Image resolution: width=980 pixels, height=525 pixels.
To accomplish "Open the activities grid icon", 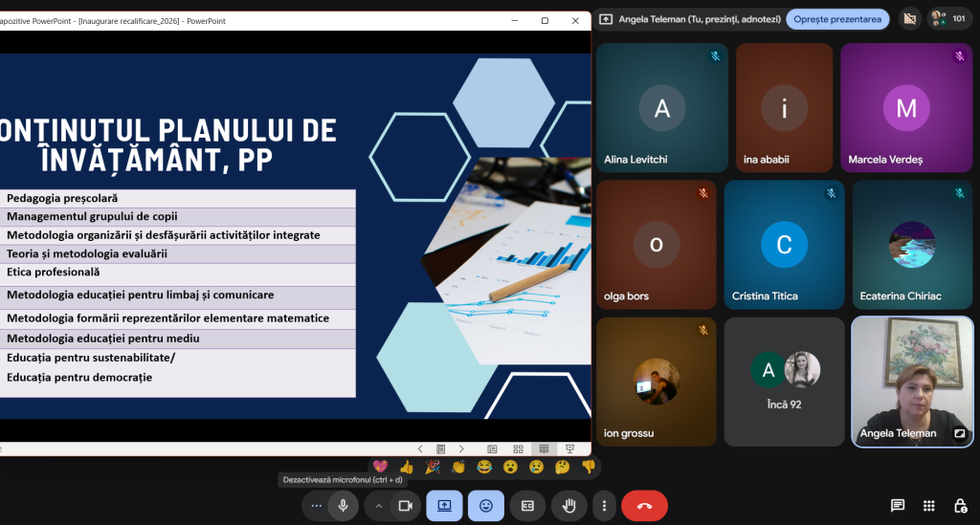I will click(928, 506).
